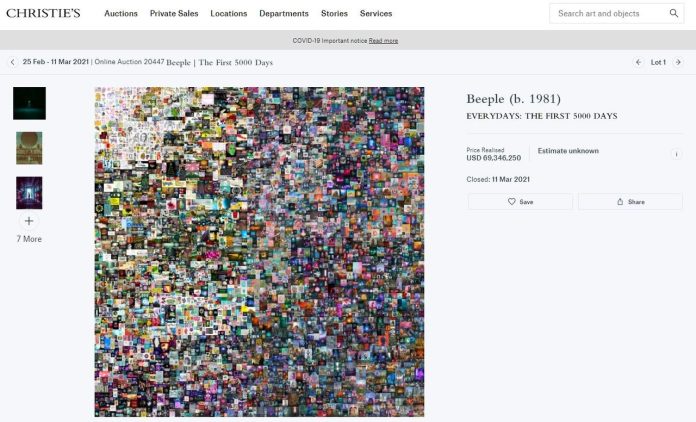Select the first thumbnail image
Viewport: 696px width, 422px height.
pos(29,103)
